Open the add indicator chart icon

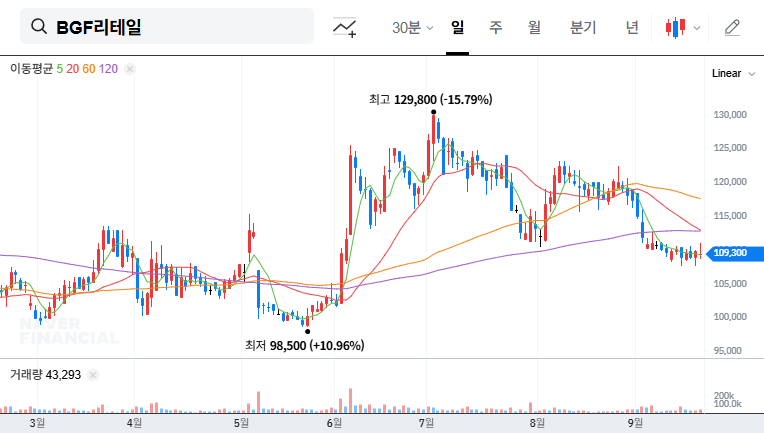[x=344, y=27]
